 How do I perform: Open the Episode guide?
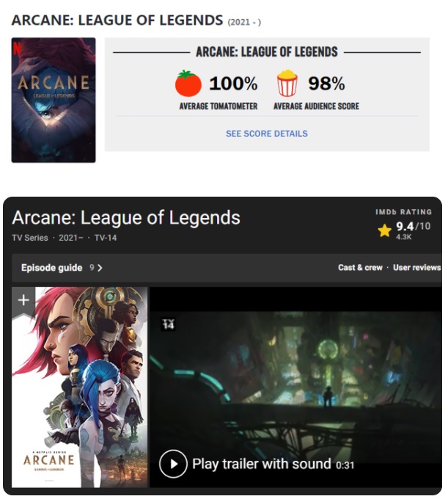tap(52, 268)
